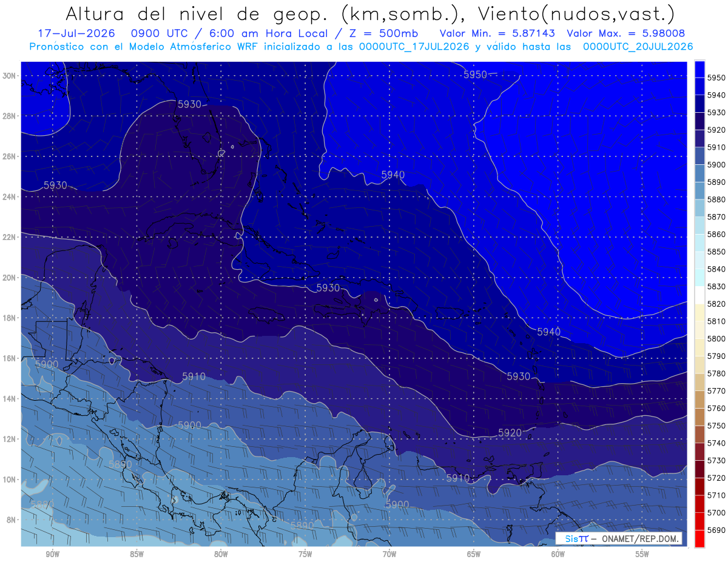Pick the pale cyan swatch between 5830 and 5840
The height and width of the screenshot is (562, 728).
pos(699,278)
